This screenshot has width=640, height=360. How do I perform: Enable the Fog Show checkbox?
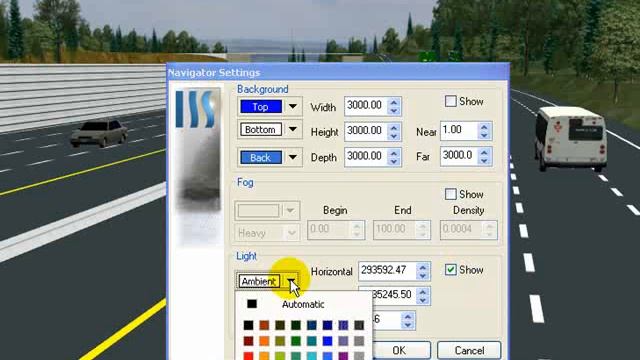click(451, 194)
